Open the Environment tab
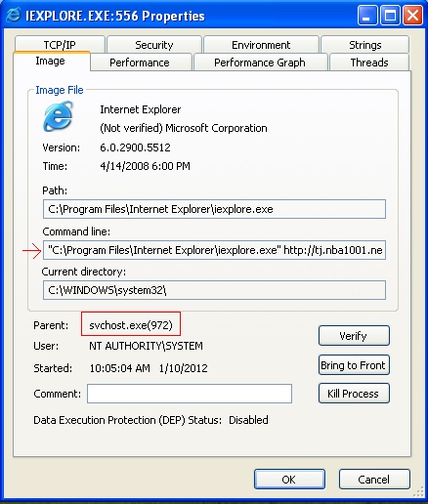 261,45
